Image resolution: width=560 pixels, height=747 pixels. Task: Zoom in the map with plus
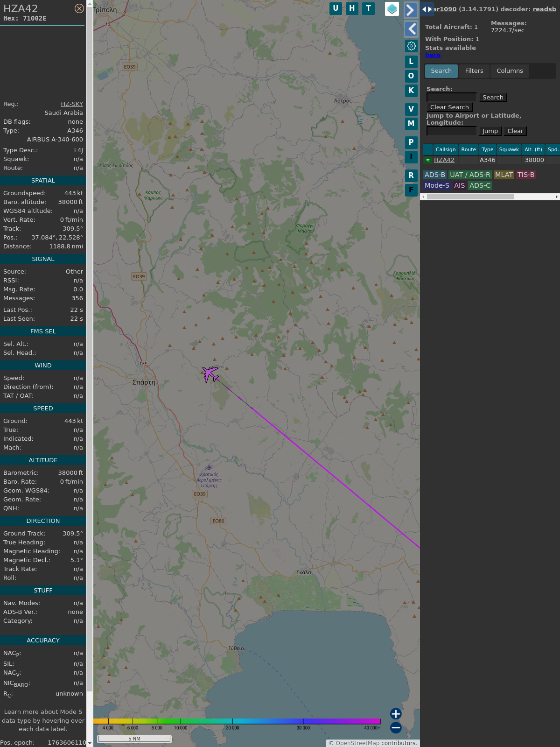click(x=396, y=713)
